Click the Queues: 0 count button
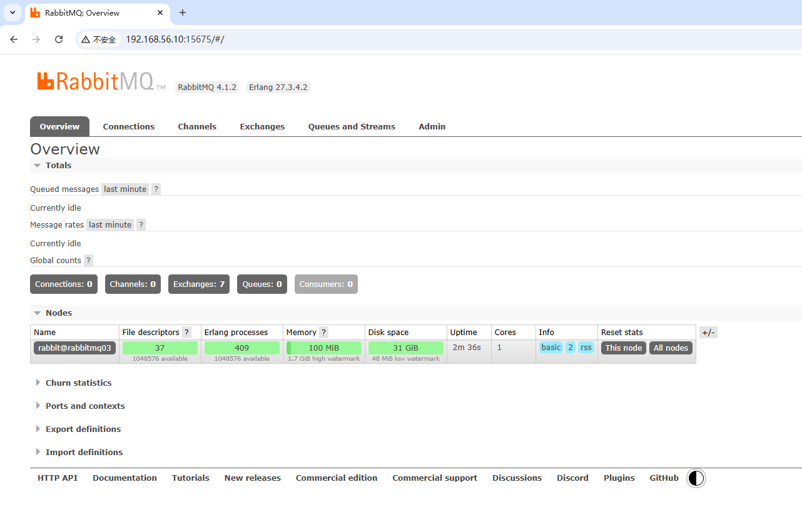This screenshot has width=802, height=532. point(262,284)
